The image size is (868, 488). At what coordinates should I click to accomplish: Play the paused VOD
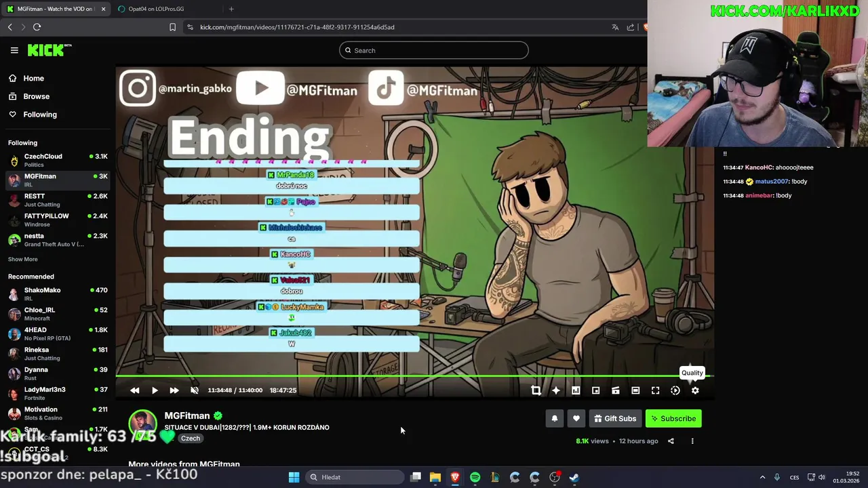tap(155, 390)
